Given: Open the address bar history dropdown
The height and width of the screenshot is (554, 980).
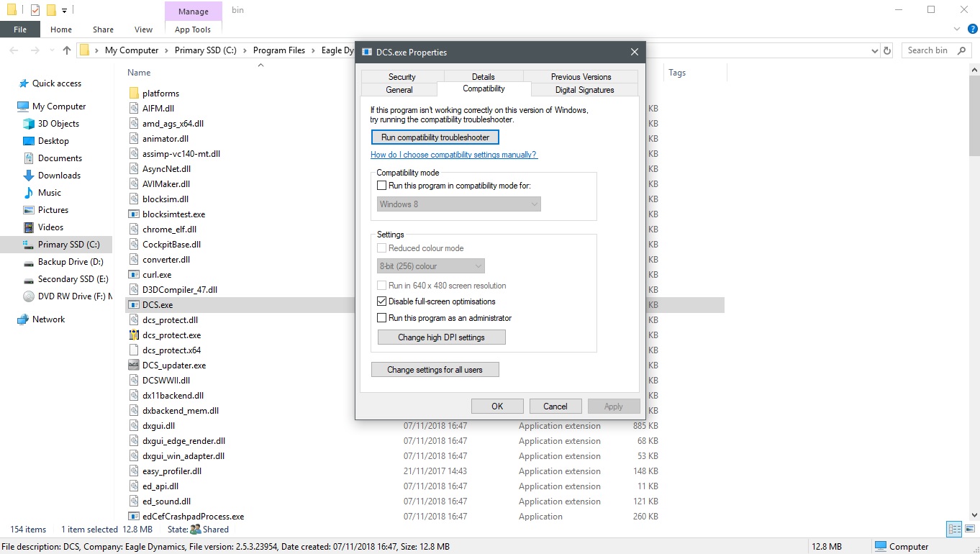Looking at the screenshot, I should [875, 50].
